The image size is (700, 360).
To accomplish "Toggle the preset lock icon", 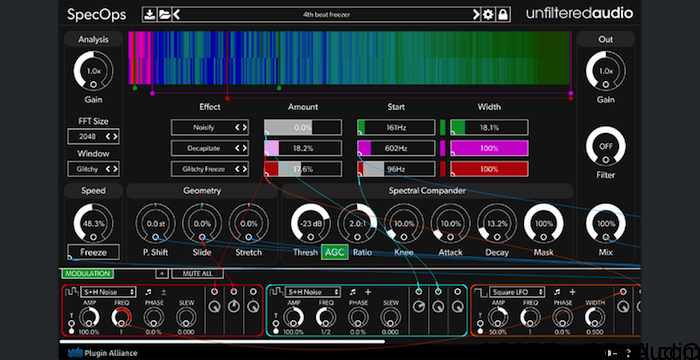I will click(503, 14).
